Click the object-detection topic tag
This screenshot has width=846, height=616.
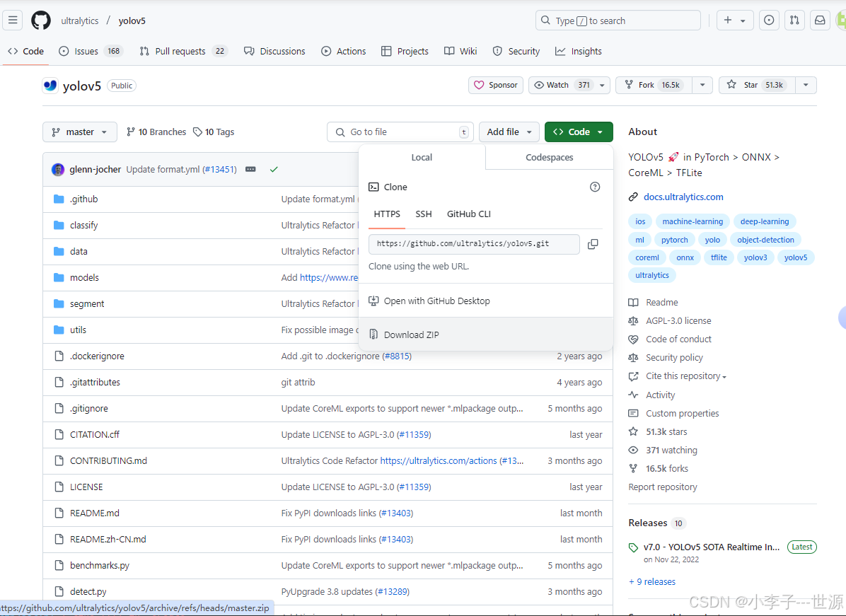pos(765,240)
